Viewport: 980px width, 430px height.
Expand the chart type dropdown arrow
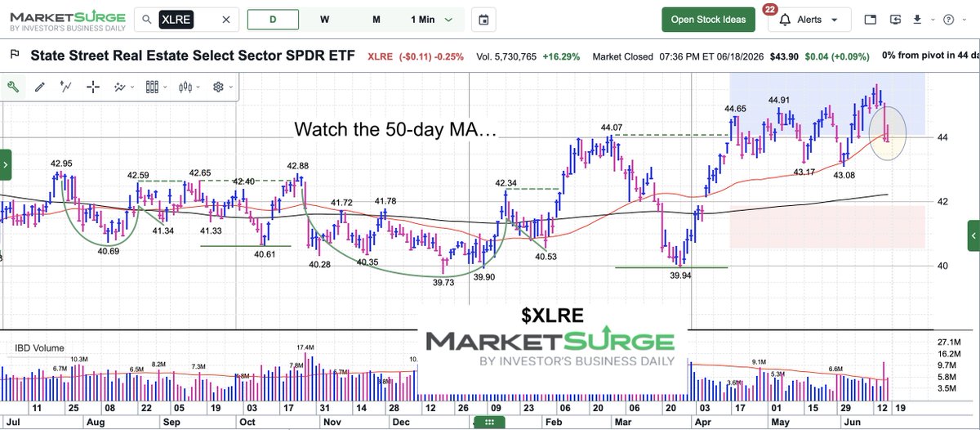click(198, 87)
